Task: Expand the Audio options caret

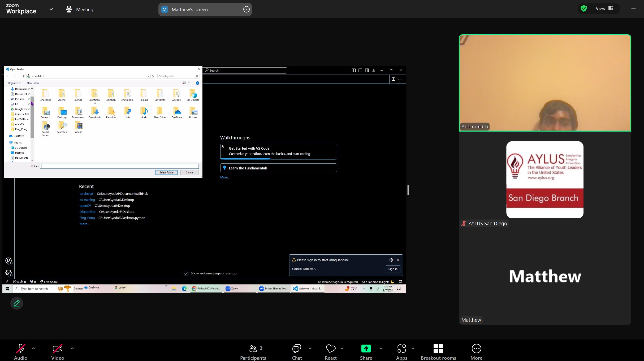Action: click(33, 349)
